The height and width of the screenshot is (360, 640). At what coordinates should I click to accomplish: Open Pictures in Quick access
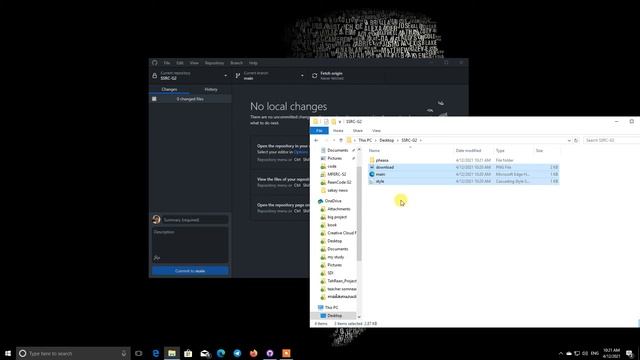point(334,158)
